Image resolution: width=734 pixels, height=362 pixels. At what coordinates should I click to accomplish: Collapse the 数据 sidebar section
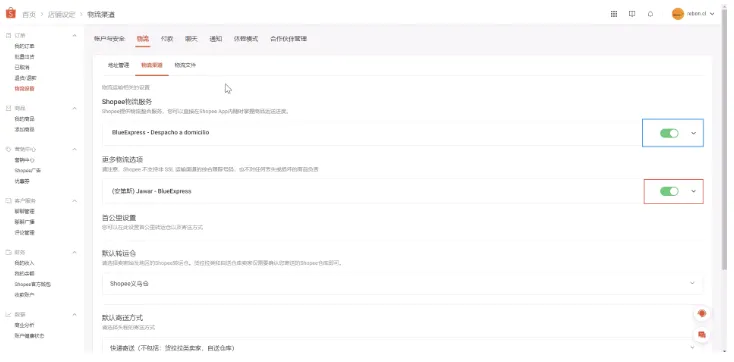click(x=74, y=314)
